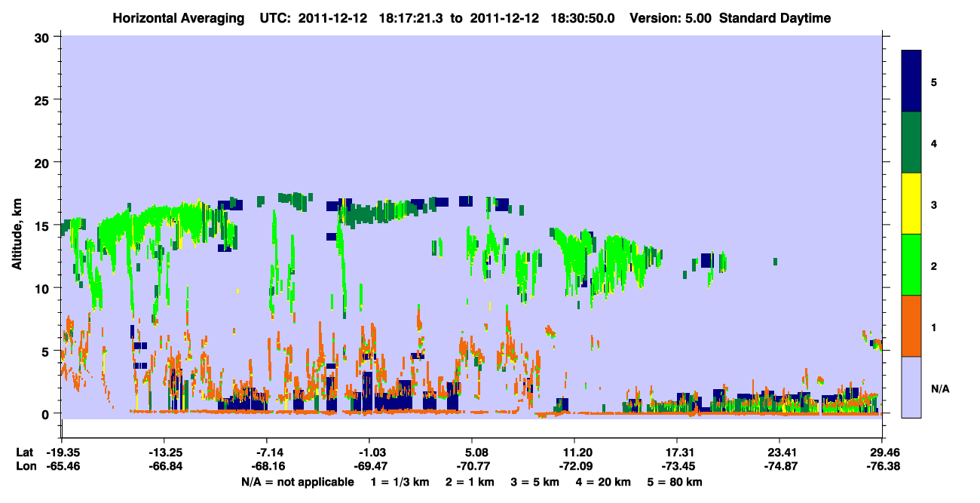Click longitude value -76.38
Viewport: 980px width, 503px height.
[882, 467]
